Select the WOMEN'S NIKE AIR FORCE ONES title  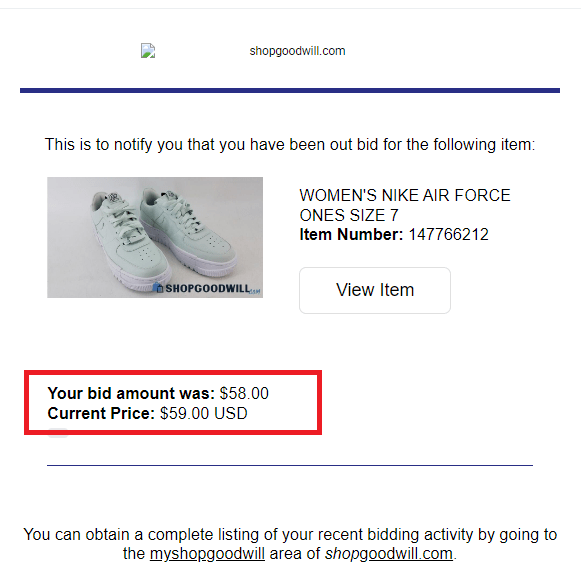click(x=405, y=205)
